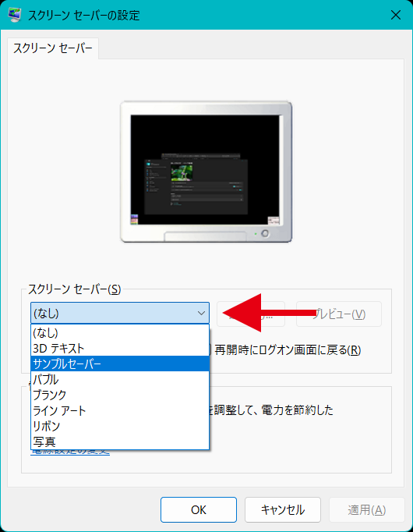
Task: Collapse the screen saver combo box arrow
Action: 201,313
